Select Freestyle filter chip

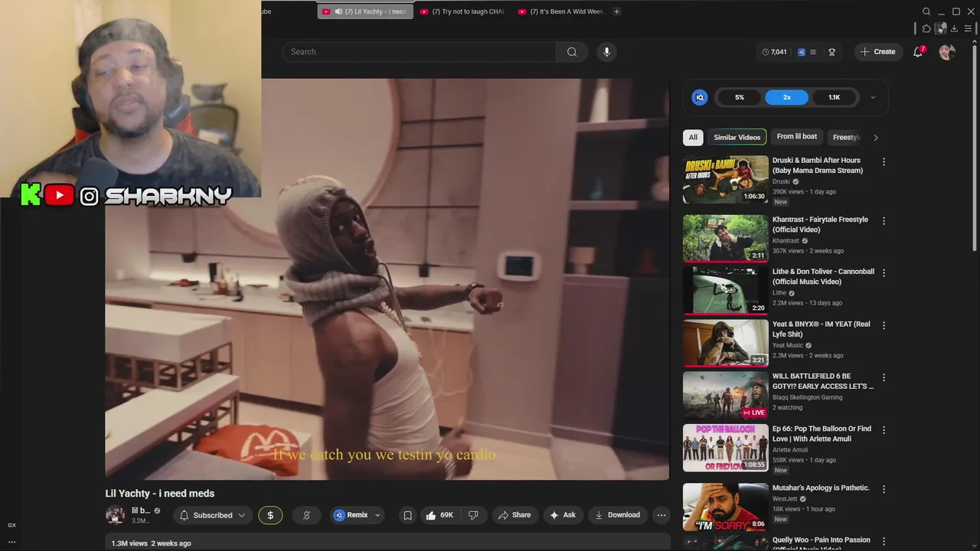tap(846, 137)
